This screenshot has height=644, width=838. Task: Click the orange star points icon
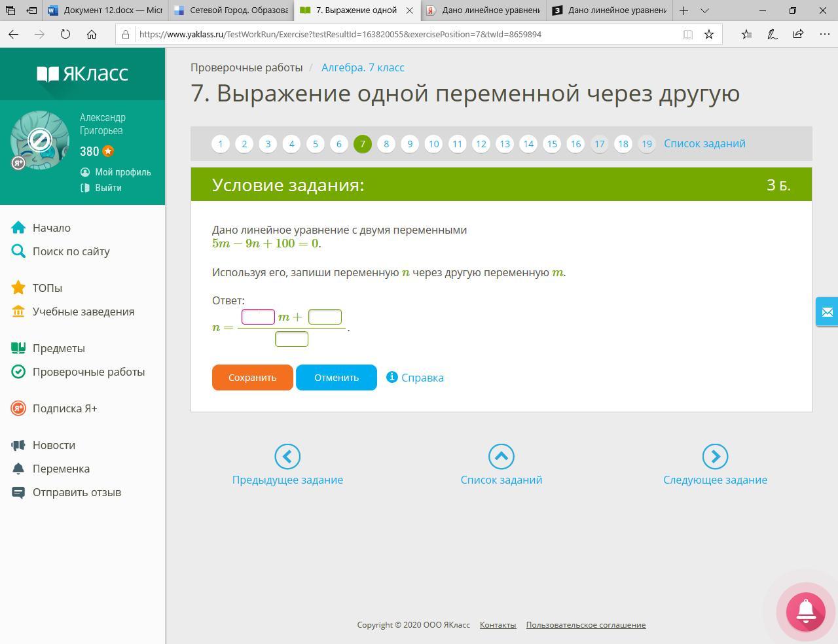click(x=108, y=151)
